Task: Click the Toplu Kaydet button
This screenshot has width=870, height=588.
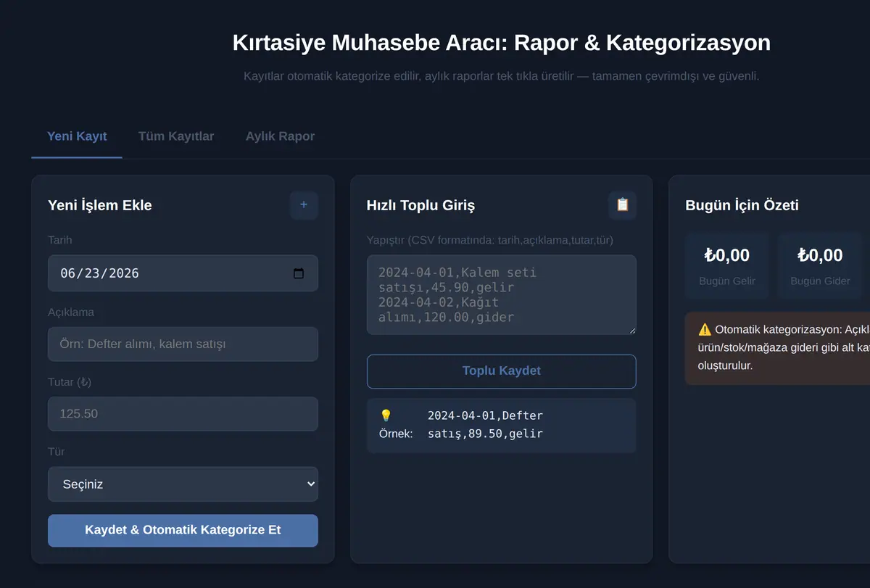Action: tap(502, 371)
